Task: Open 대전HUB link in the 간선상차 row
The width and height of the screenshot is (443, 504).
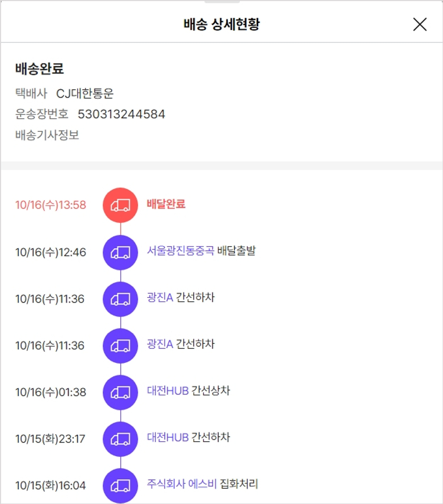Action: click(x=168, y=391)
